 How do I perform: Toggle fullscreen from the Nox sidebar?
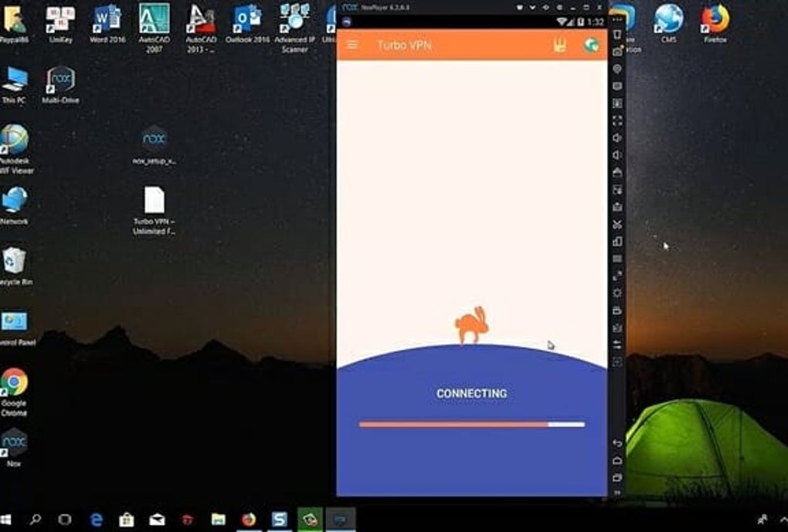617,120
